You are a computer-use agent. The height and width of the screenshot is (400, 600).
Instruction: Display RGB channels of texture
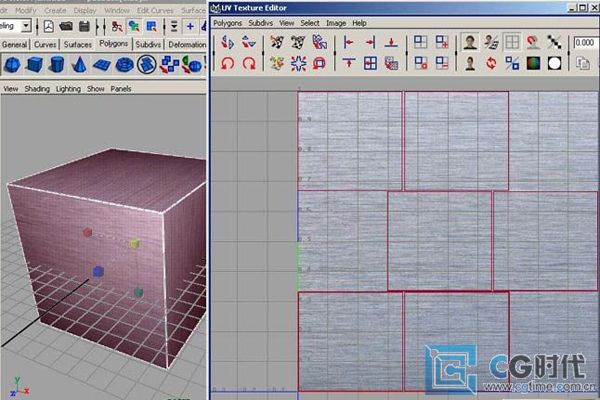[x=533, y=63]
